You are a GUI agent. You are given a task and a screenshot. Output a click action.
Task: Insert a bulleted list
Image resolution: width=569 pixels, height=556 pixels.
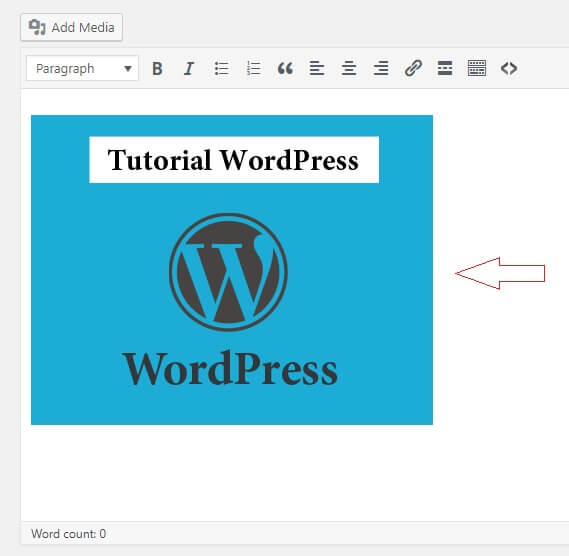coord(221,68)
